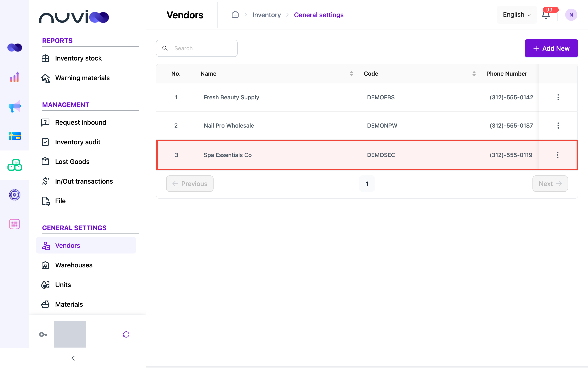
Task: Open the settings gear module icon
Action: pos(14,195)
